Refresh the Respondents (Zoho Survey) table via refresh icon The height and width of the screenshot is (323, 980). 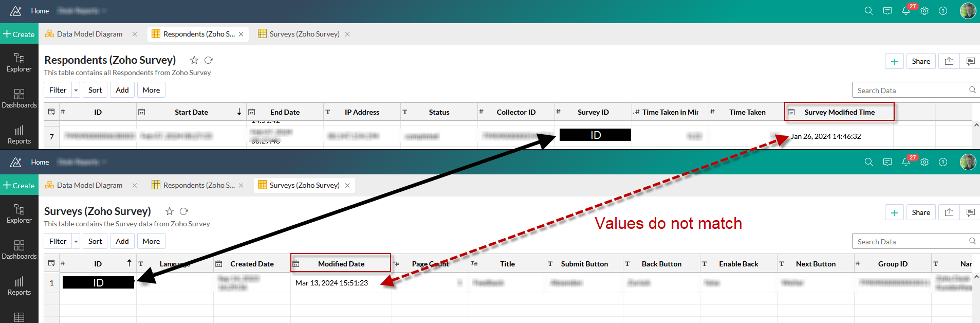click(209, 60)
